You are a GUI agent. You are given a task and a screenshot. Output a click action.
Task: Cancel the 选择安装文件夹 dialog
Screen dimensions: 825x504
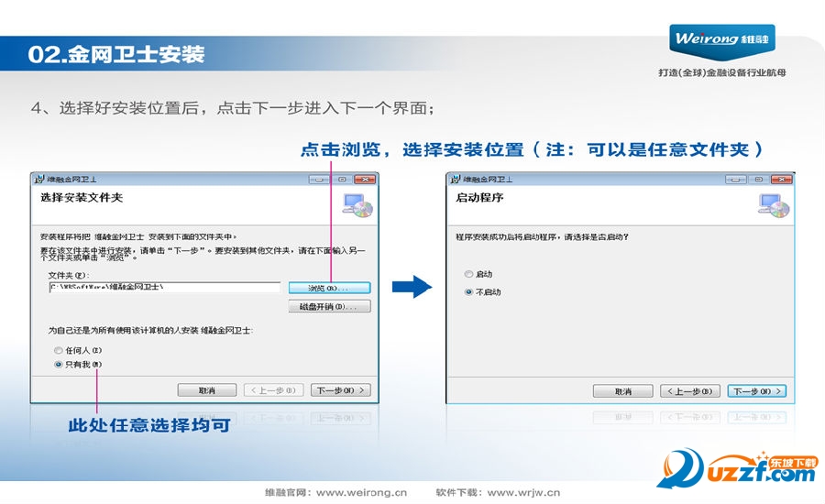207,390
